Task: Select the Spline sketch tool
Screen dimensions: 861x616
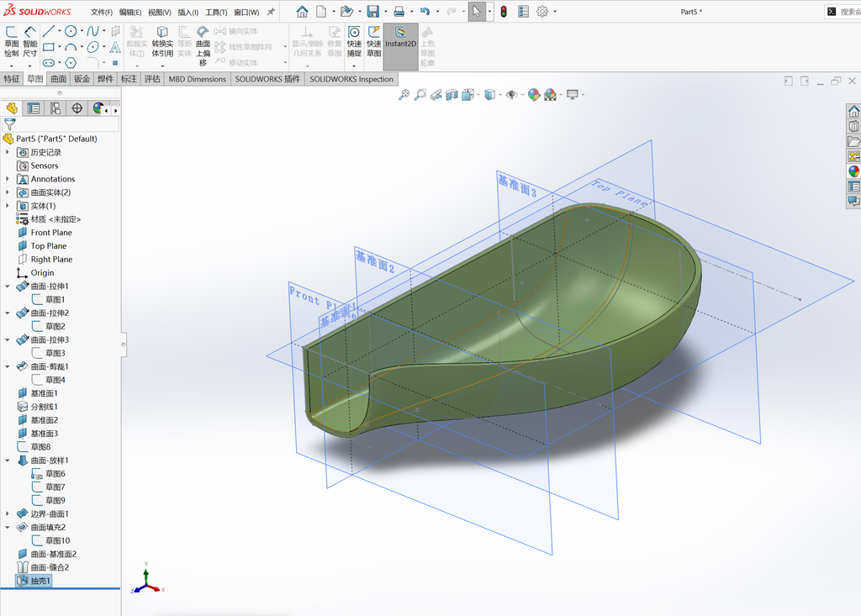Action: [x=92, y=31]
